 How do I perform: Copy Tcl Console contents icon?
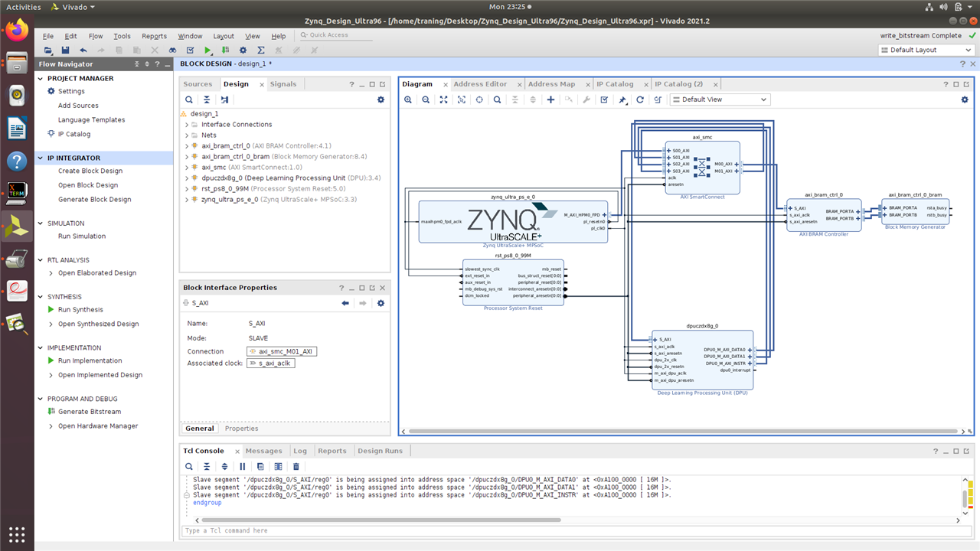coord(260,466)
